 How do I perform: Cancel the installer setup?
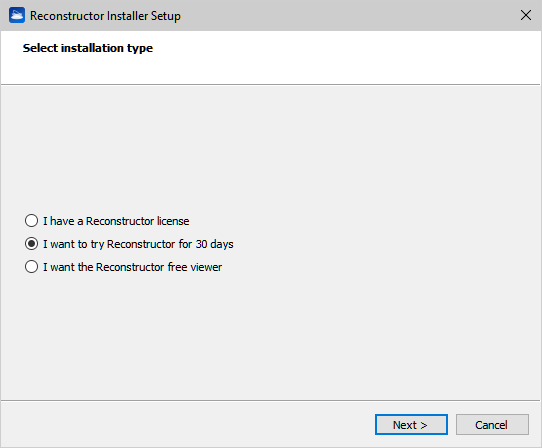click(492, 424)
